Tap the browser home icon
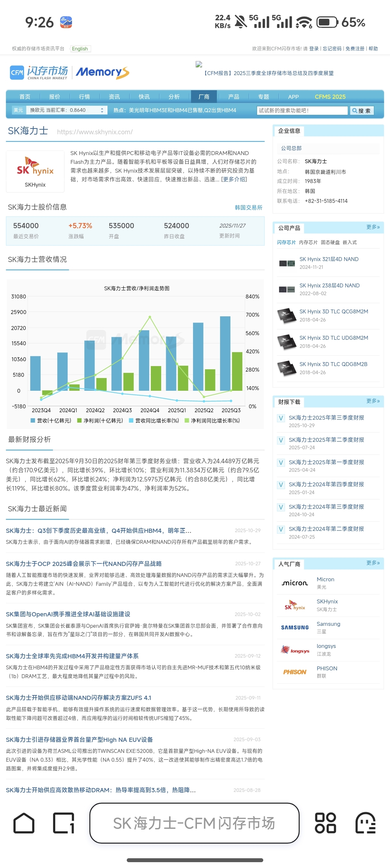 [24, 823]
